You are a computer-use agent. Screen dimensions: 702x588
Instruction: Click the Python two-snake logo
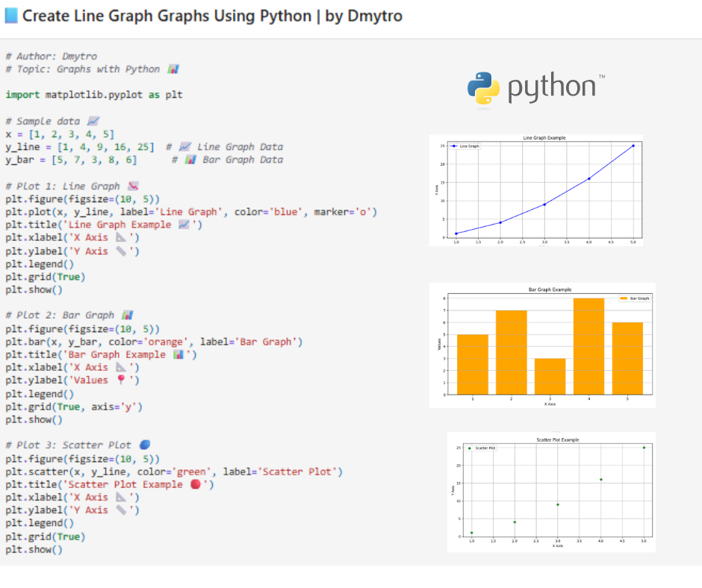(x=484, y=87)
